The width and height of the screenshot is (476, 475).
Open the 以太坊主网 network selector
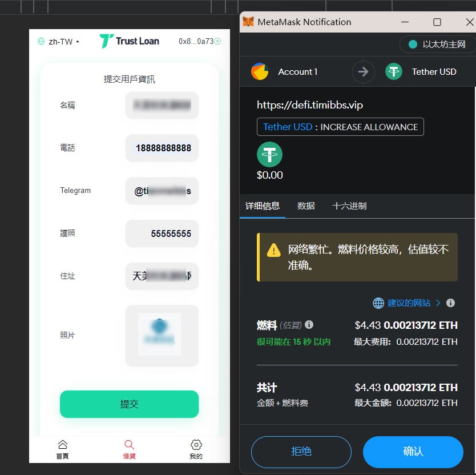coord(437,45)
